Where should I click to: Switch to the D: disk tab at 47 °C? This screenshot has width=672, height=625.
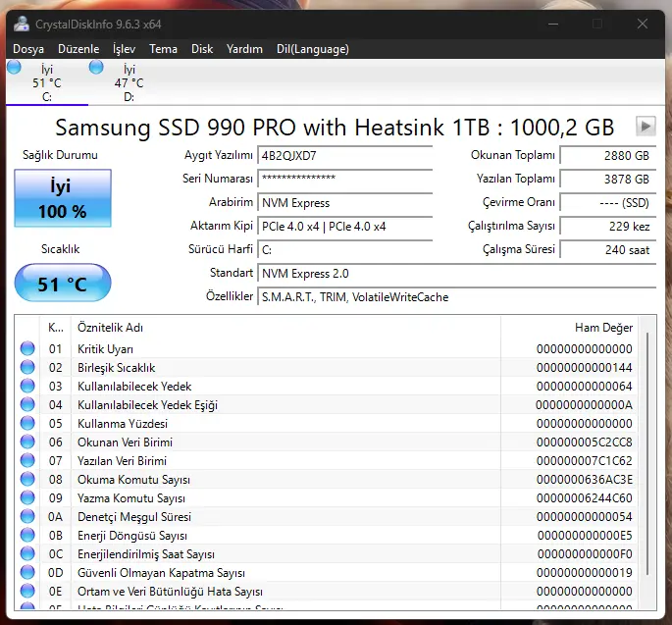pos(129,82)
